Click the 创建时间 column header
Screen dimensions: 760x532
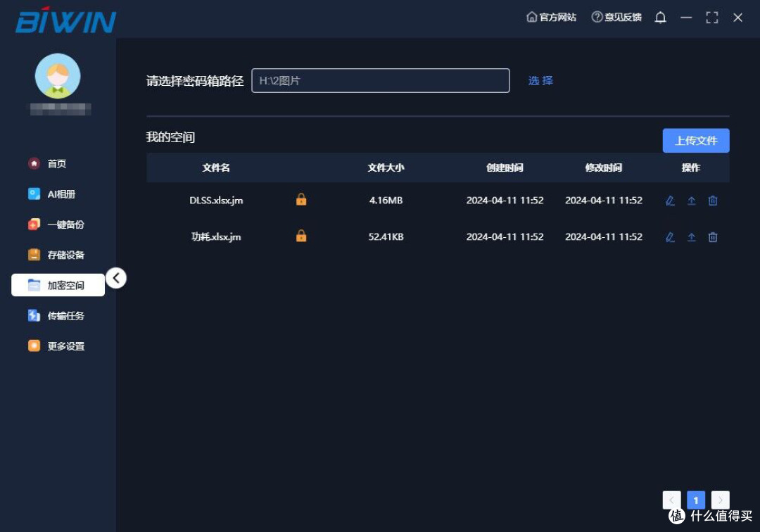coord(505,167)
